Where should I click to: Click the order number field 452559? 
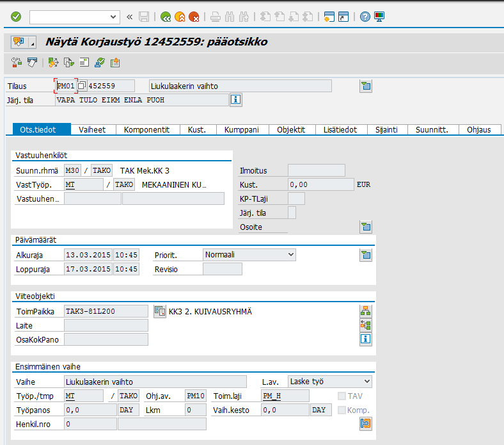pyautogui.click(x=111, y=86)
